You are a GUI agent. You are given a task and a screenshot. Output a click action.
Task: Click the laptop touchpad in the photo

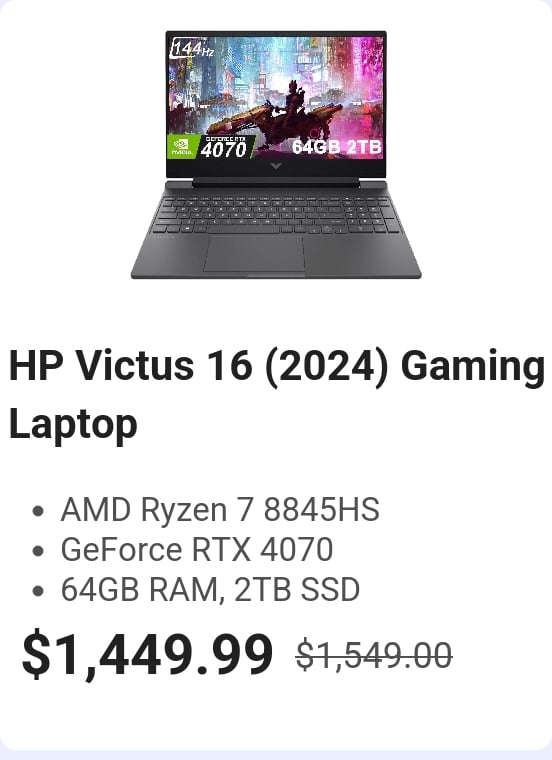click(254, 254)
